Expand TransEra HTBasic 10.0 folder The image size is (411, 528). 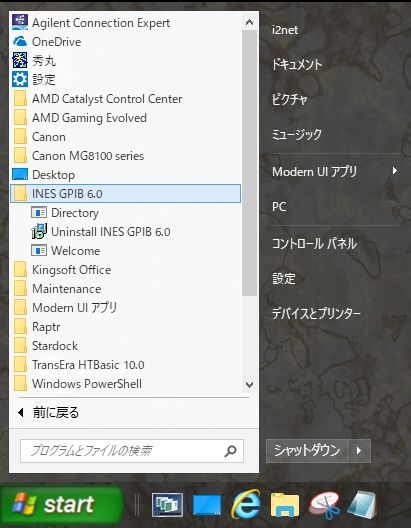[x=126, y=365]
